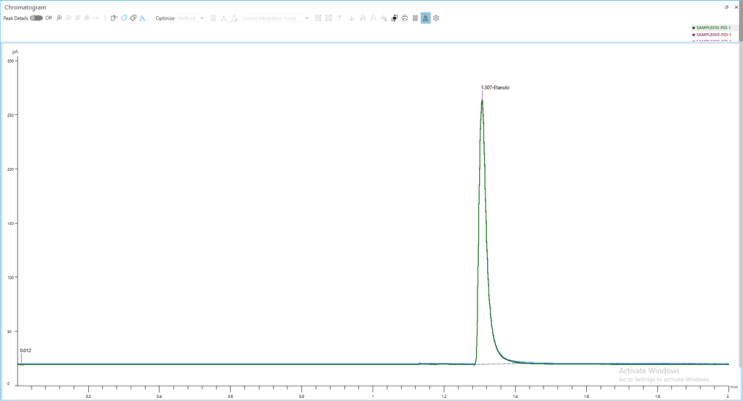743x401 pixels.
Task: Click the black tag label icon
Action: click(133, 18)
